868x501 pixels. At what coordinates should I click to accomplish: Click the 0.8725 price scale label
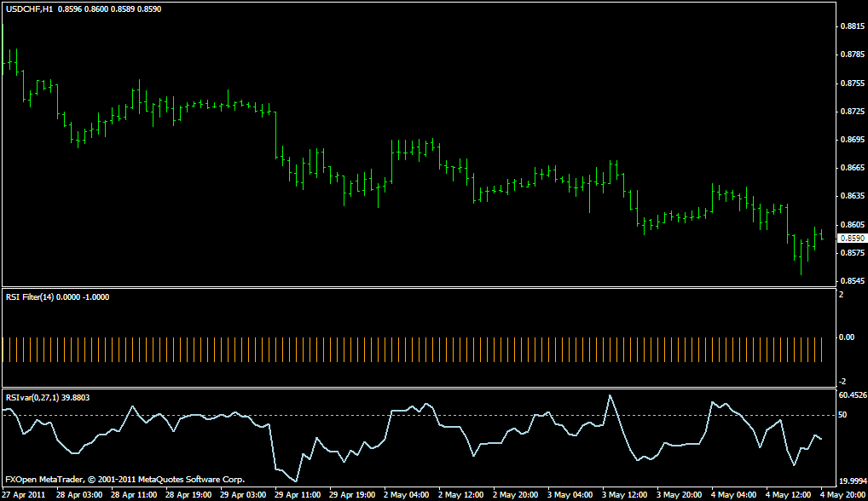point(853,111)
